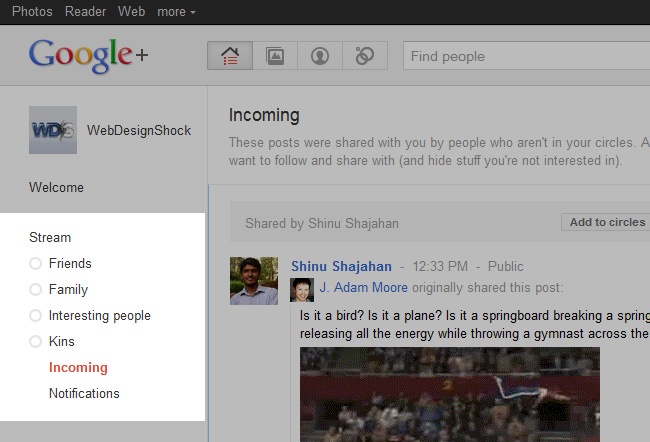Open the Circles icon in the toolbar
Screen dimensions: 650x442
pyautogui.click(x=365, y=56)
